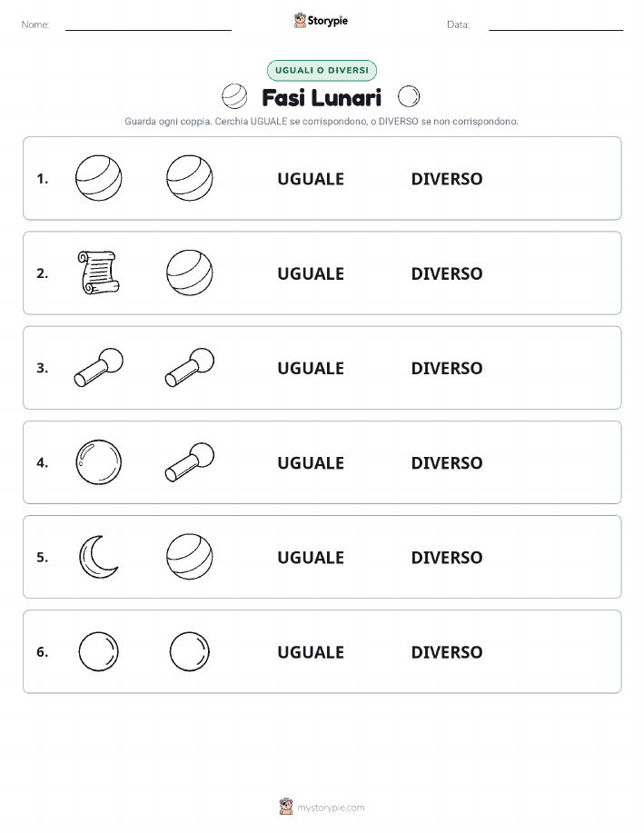
Task: Click the left plain circle in row 6
Action: coord(98,651)
